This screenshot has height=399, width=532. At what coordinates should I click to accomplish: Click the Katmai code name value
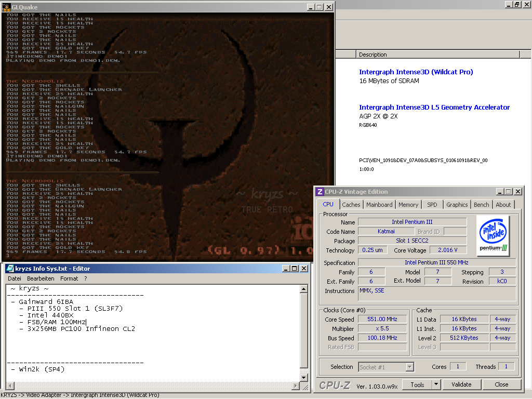coord(386,231)
